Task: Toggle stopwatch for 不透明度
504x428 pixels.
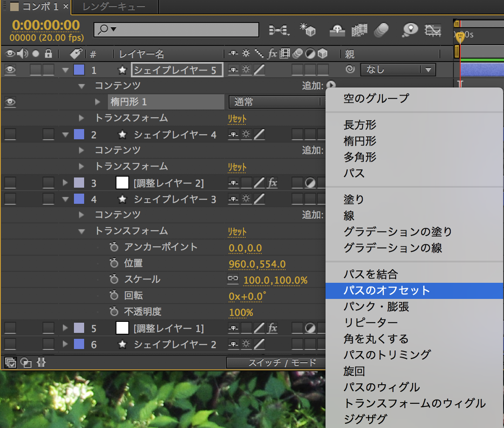Action: click(114, 312)
